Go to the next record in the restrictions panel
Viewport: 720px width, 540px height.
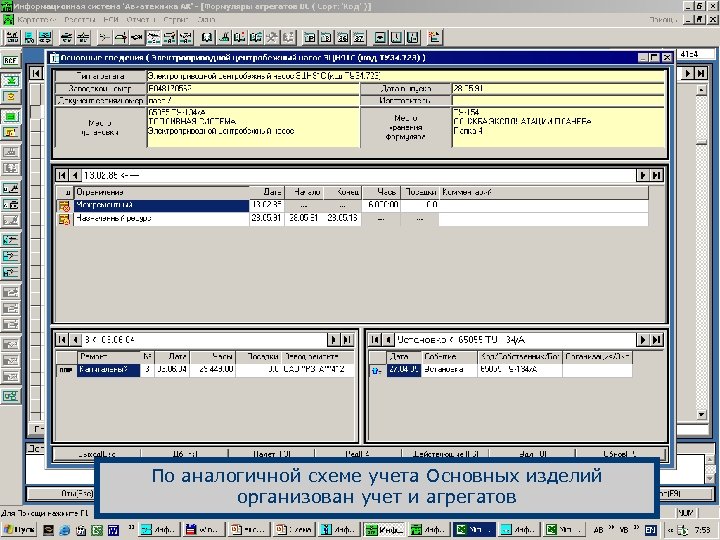tap(642, 175)
